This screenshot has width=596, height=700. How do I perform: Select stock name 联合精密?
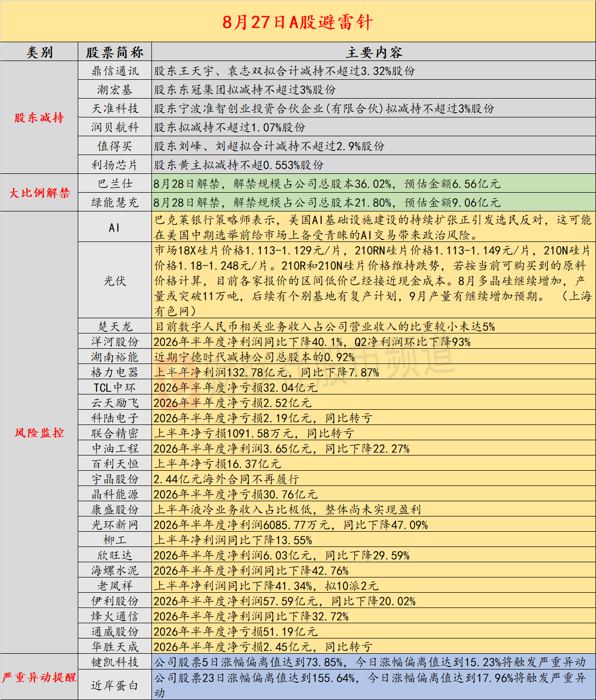click(x=115, y=433)
